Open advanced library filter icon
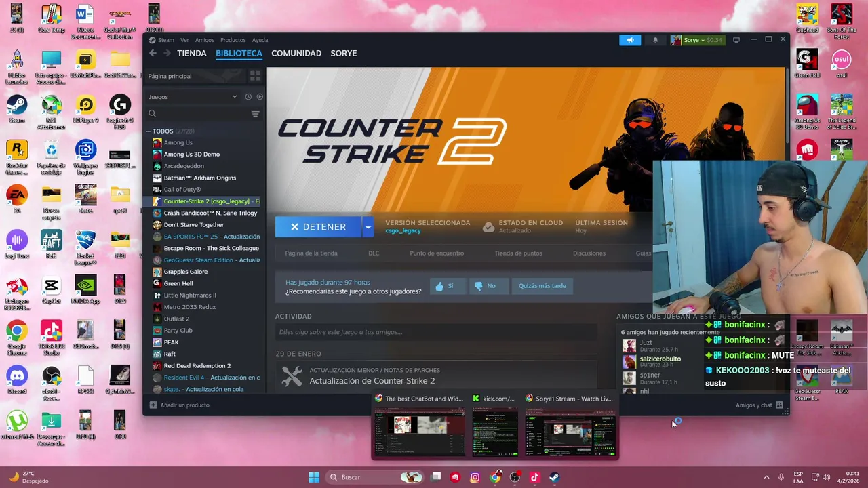The height and width of the screenshot is (488, 868). click(255, 114)
